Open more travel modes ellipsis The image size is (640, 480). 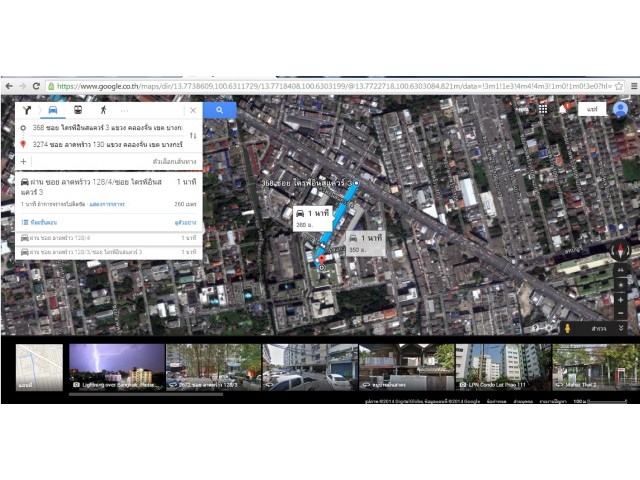coord(124,111)
